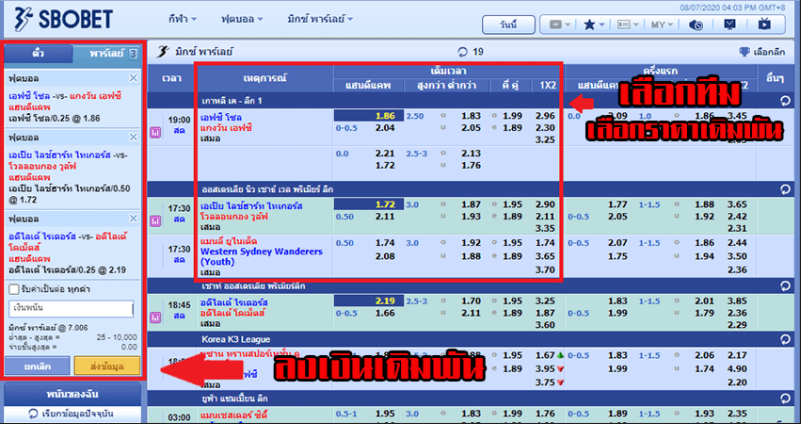
Task: Click เรียกข้อมูลปัจจุบัน refresh data button
Action: 73,414
